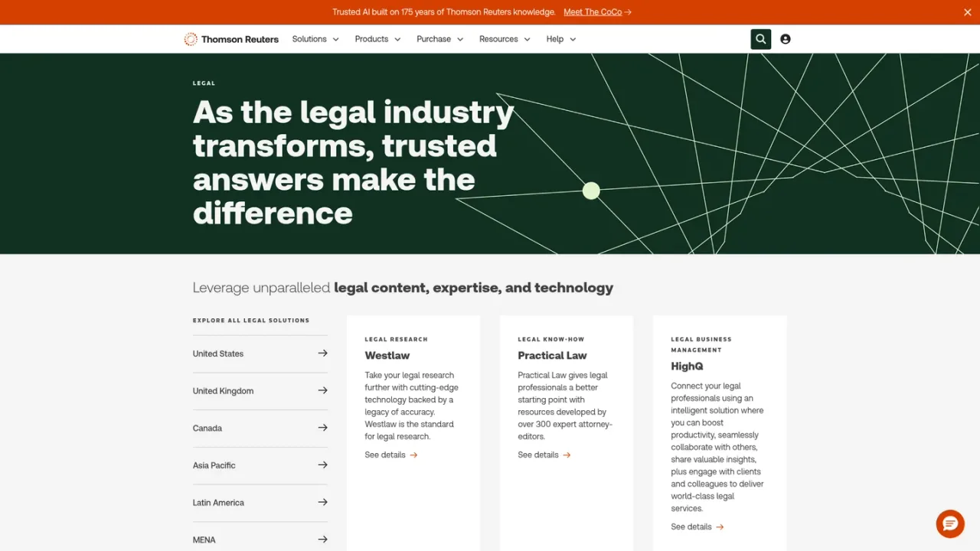Click the arrow beside MENA
980x551 pixels.
pos(322,540)
